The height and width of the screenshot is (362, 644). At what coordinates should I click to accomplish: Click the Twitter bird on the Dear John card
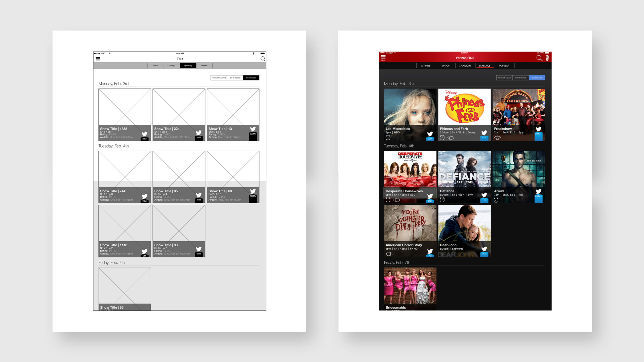484,249
